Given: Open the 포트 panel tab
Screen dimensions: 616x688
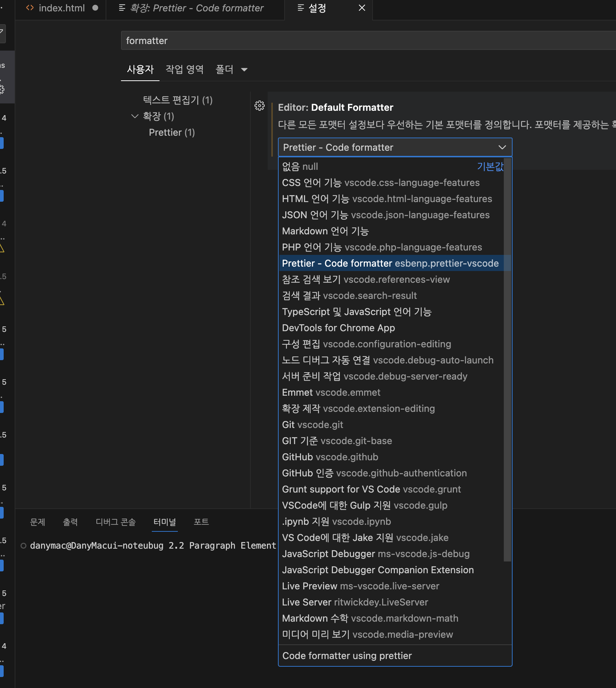Looking at the screenshot, I should tap(201, 522).
